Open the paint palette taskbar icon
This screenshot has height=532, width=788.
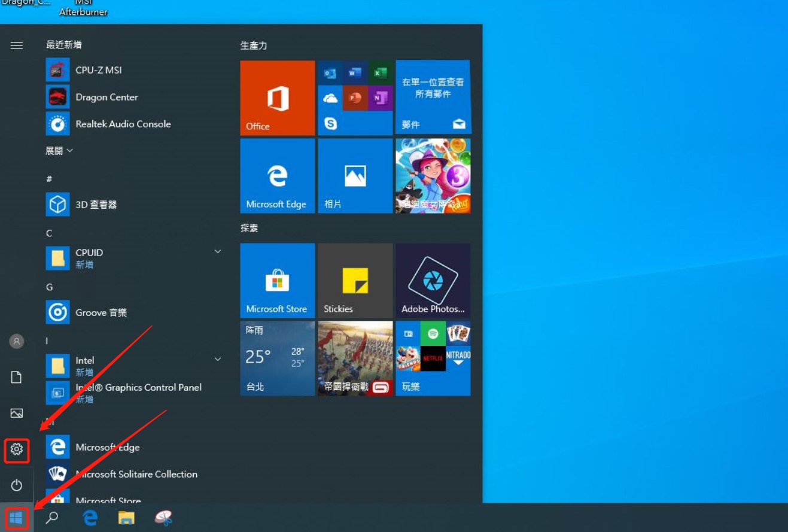(163, 518)
